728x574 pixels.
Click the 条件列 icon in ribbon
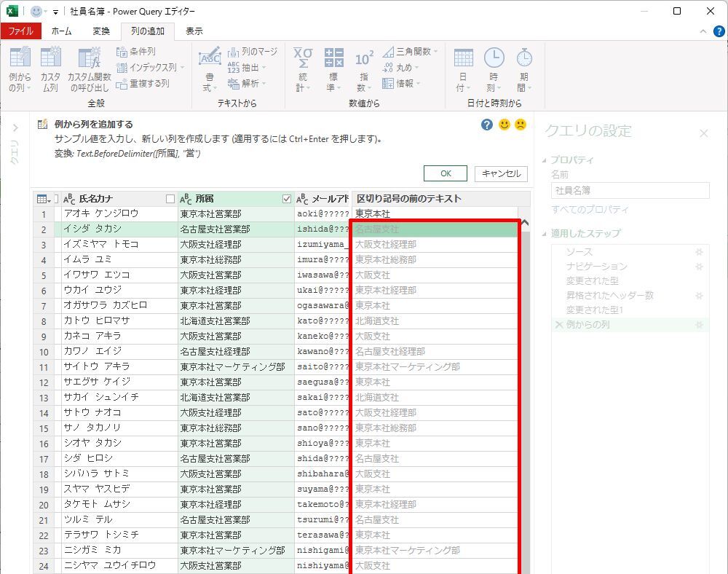tap(122, 52)
